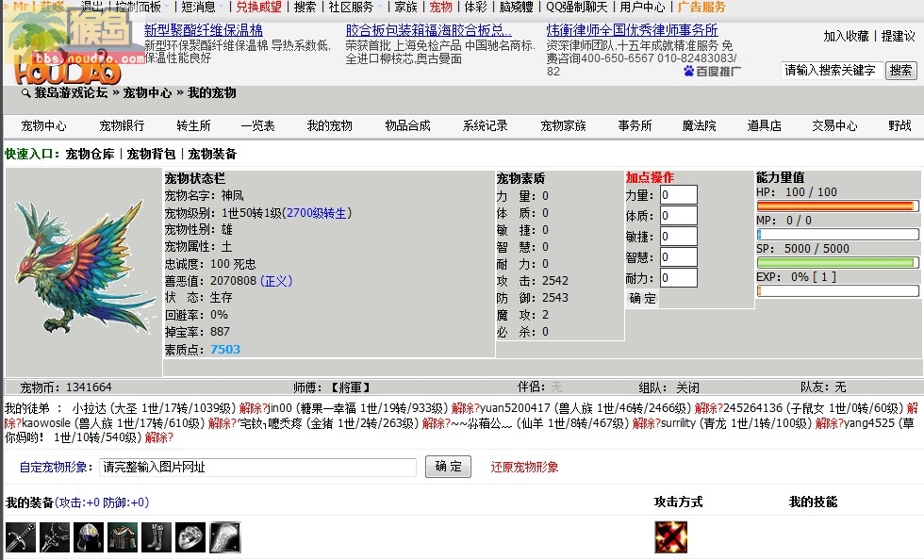Click the equipped sword weapon icon
The image size is (924, 560).
coord(21,537)
